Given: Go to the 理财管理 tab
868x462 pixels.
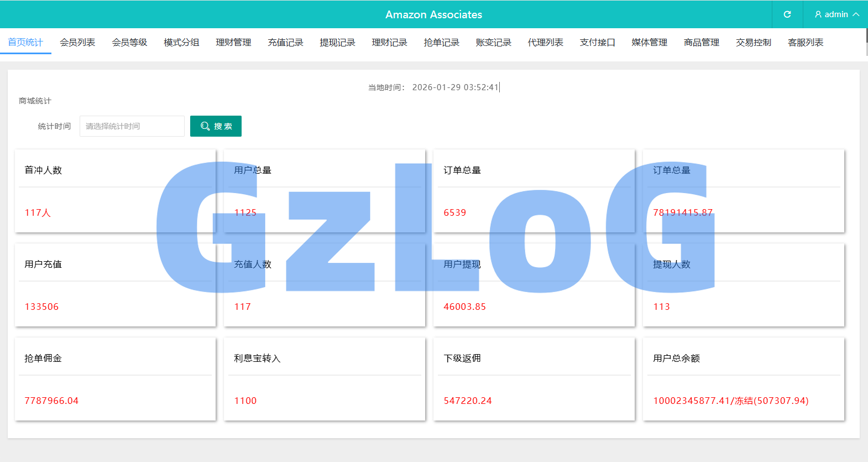Looking at the screenshot, I should 233,43.
